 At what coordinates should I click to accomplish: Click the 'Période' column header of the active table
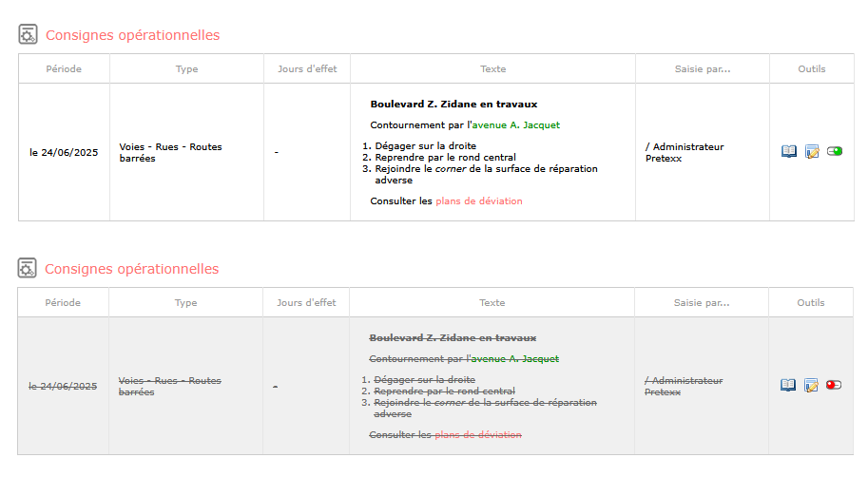pyautogui.click(x=64, y=68)
